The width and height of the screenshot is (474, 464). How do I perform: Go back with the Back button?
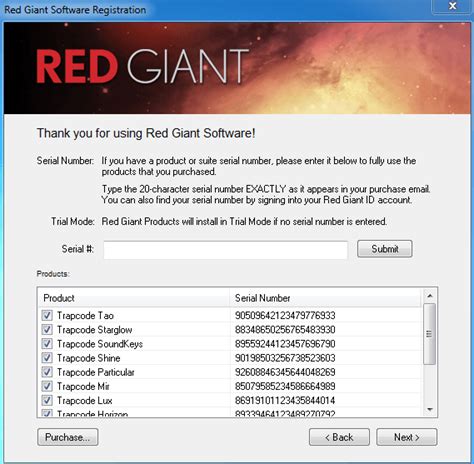339,437
